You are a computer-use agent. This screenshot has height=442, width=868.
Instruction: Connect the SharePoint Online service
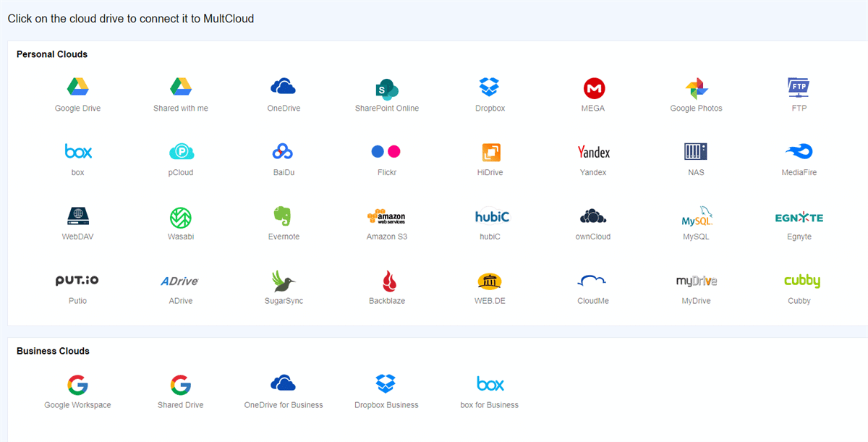pyautogui.click(x=387, y=88)
